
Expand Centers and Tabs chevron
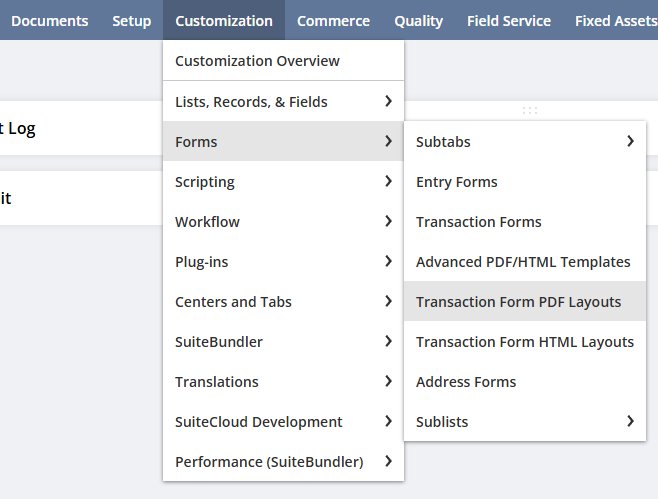tap(388, 301)
